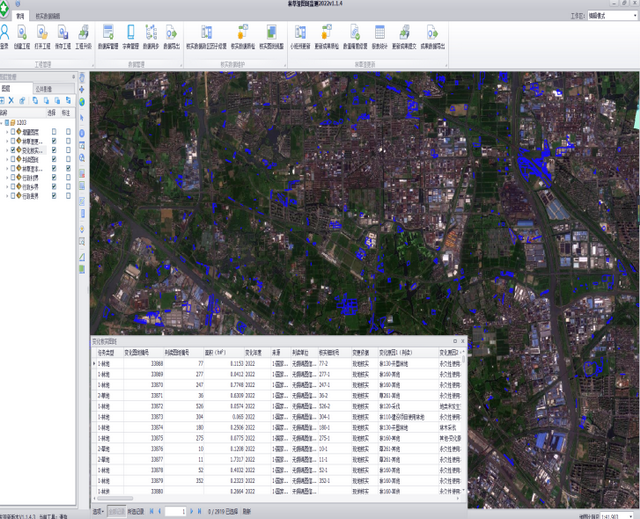Open the 工作区 workspace dropdown
The width and height of the screenshot is (640, 519).
612,16
